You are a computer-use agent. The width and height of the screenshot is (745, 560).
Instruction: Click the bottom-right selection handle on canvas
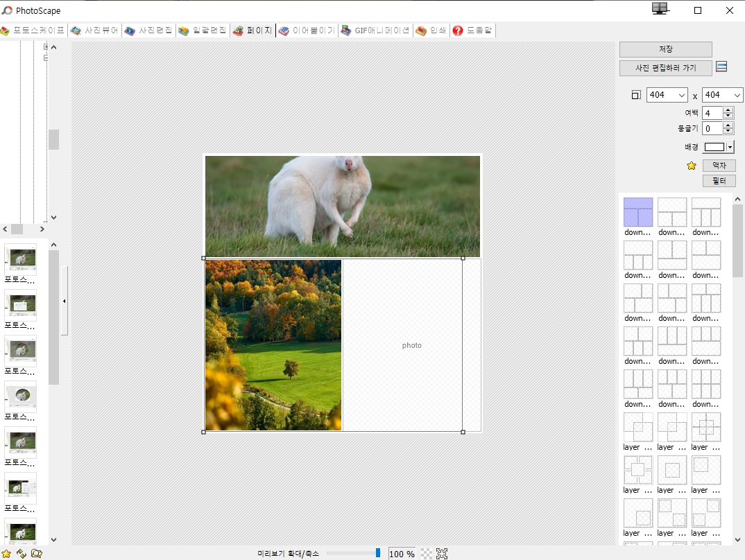pyautogui.click(x=463, y=432)
